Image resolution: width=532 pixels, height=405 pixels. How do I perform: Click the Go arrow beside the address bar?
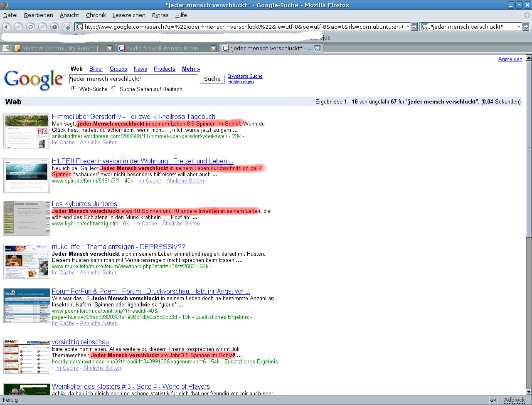414,27
